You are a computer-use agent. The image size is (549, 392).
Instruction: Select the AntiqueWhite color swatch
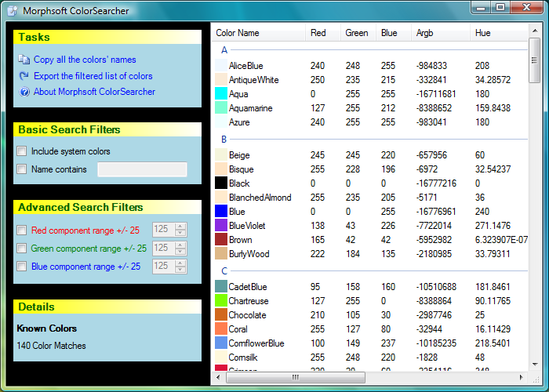(x=221, y=79)
